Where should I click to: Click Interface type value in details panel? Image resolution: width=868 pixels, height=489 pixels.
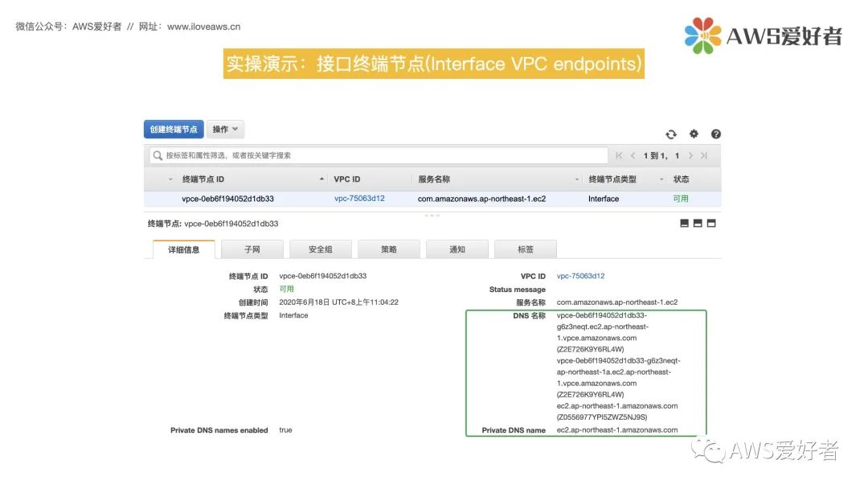tap(293, 315)
